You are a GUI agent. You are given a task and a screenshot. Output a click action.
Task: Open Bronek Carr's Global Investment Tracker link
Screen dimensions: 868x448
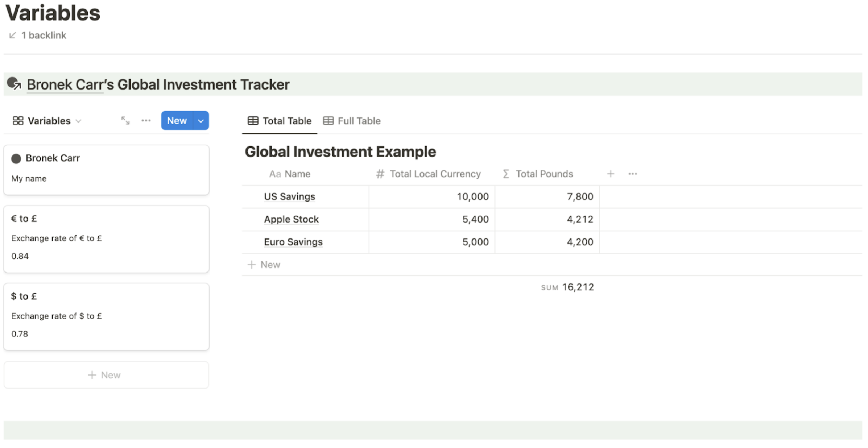click(158, 84)
